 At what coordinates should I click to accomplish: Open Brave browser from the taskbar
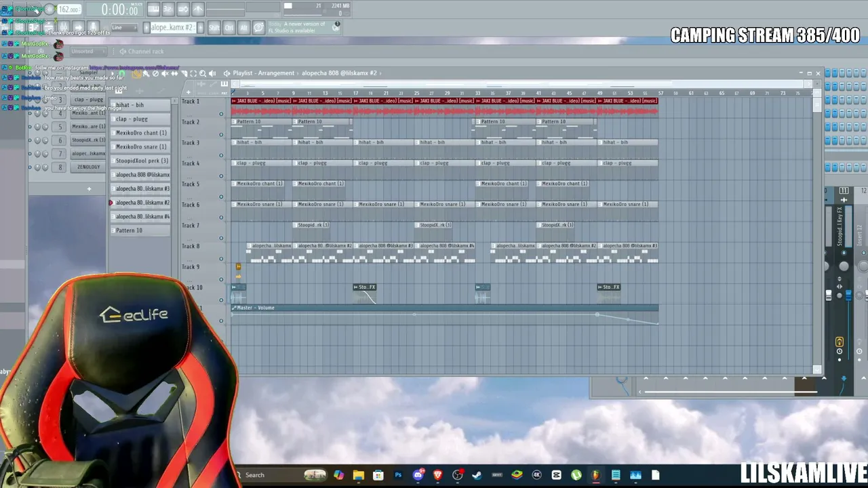[x=437, y=475]
